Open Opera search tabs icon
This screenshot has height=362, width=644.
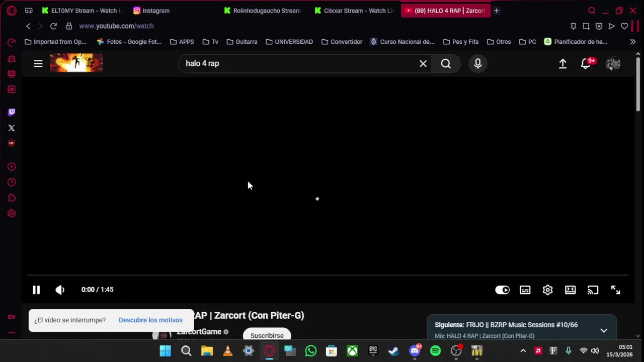click(592, 11)
